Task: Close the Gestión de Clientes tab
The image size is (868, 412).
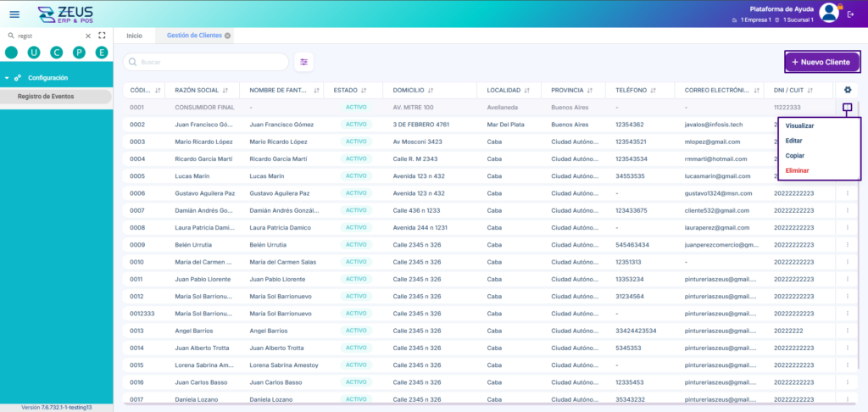Action: [x=227, y=36]
